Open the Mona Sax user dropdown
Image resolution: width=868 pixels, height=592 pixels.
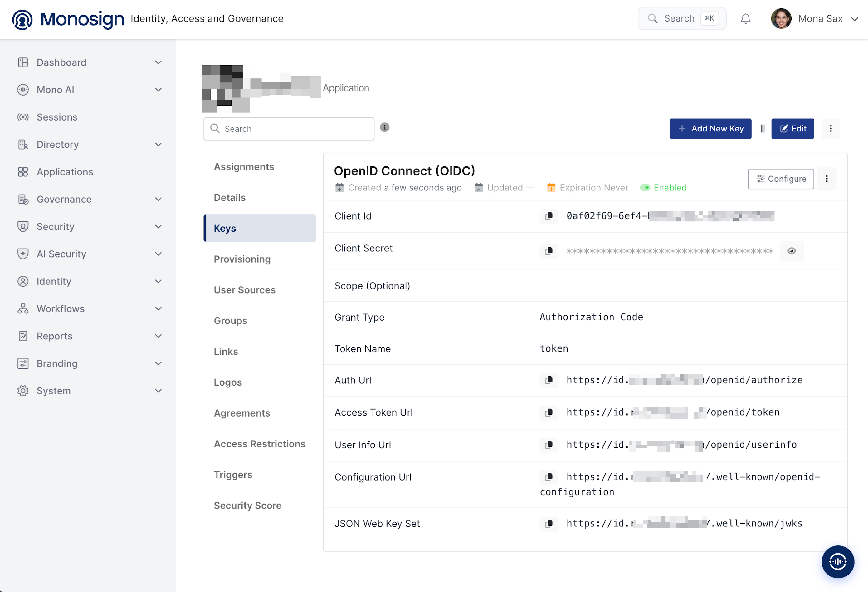pyautogui.click(x=815, y=19)
